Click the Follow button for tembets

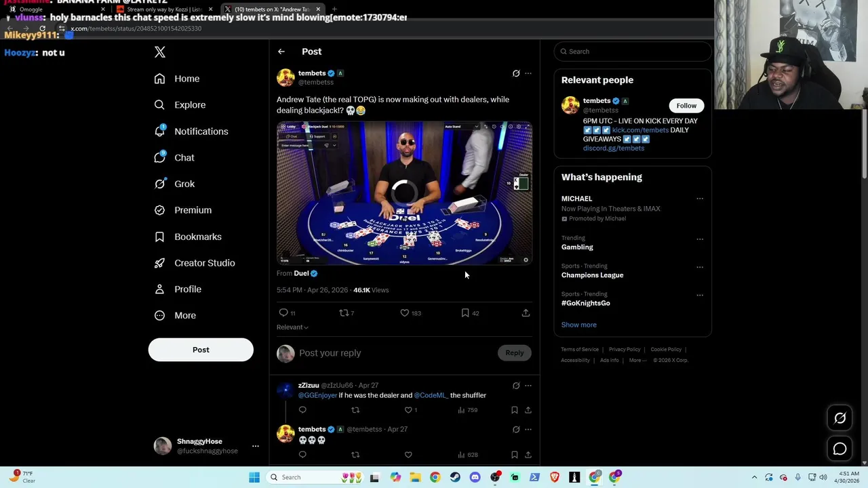(x=686, y=106)
